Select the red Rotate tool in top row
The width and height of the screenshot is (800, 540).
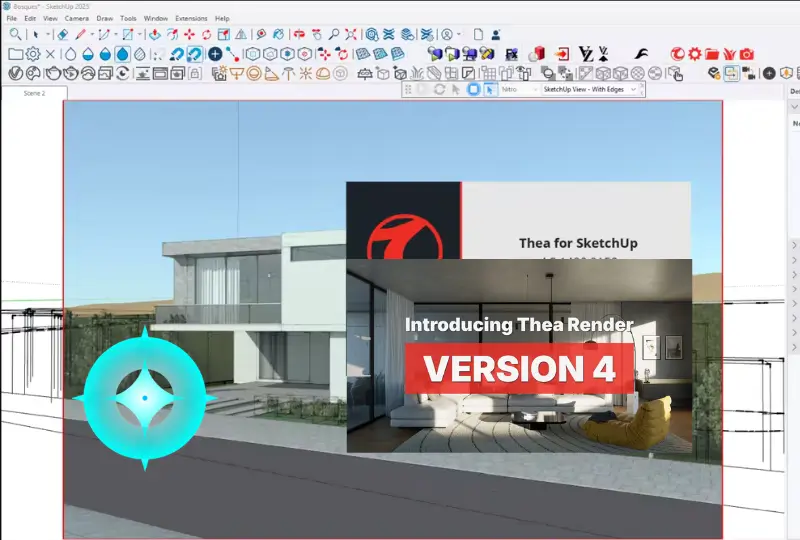pos(207,35)
